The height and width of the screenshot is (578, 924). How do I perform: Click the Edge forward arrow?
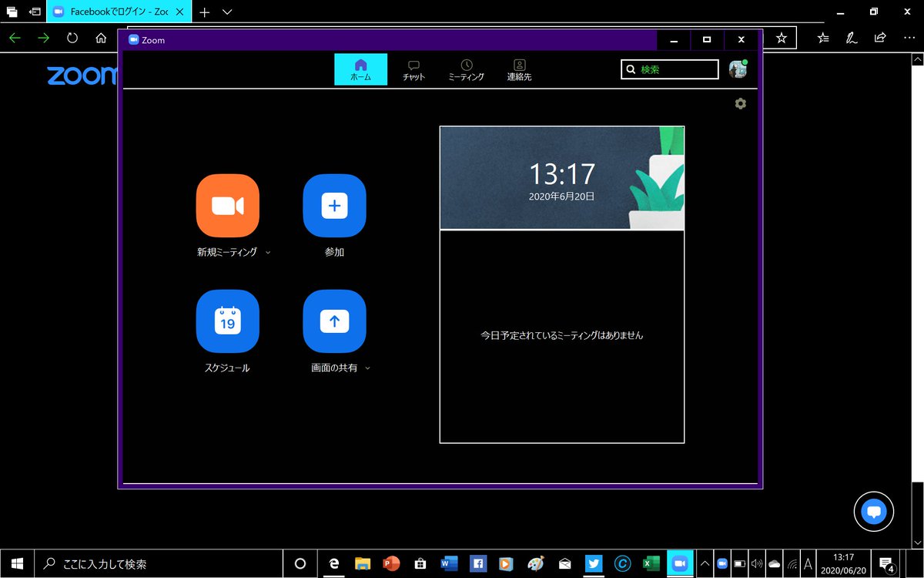(x=43, y=38)
